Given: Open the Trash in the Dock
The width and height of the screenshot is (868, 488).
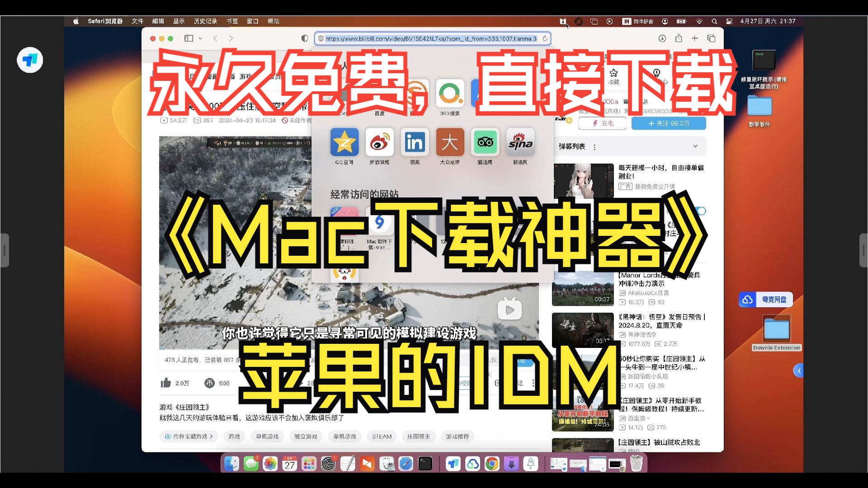Looking at the screenshot, I should (637, 464).
